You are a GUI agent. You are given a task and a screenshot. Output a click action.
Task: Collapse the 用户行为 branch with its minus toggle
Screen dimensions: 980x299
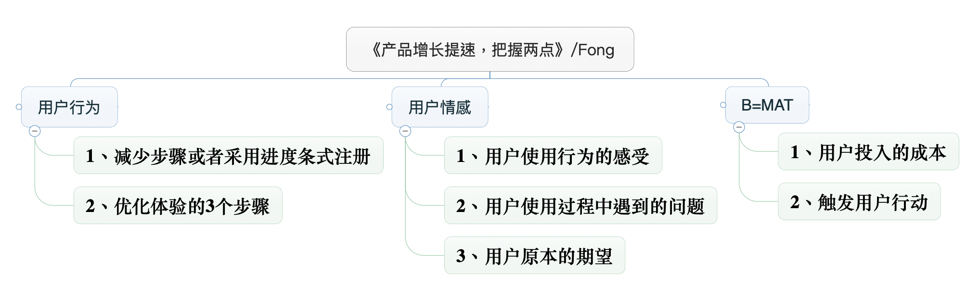pyautogui.click(x=35, y=131)
